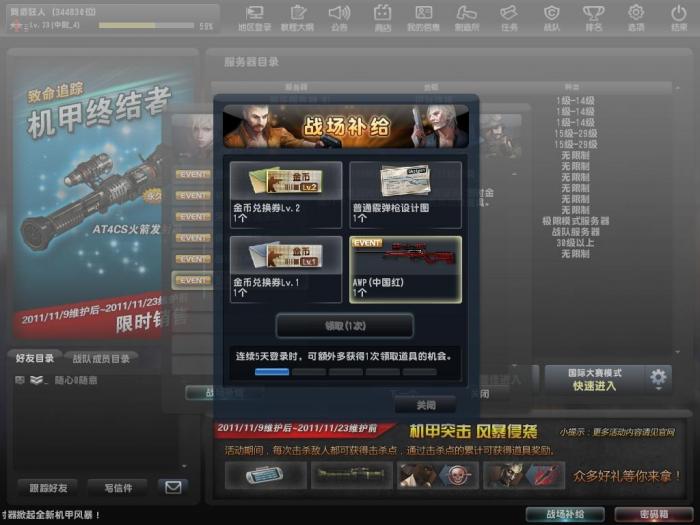Open the 任务 missions icon
This screenshot has height=525, width=700.
(509, 18)
